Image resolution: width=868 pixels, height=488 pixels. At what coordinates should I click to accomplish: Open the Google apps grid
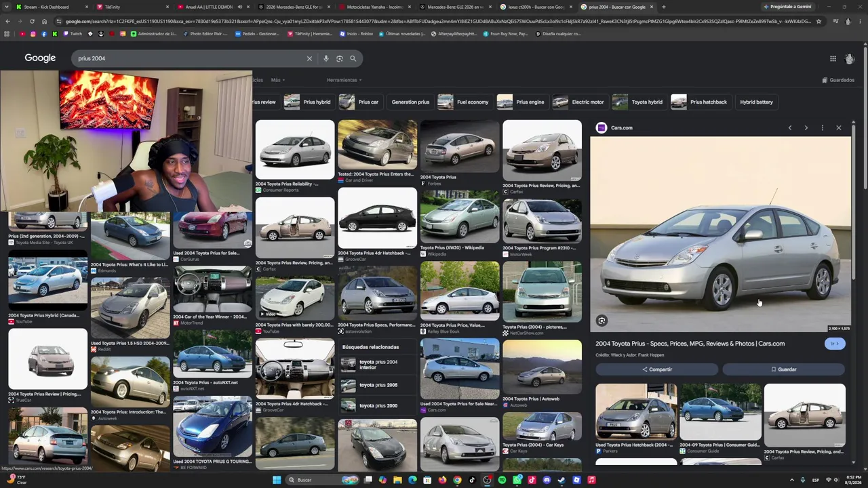tap(833, 58)
